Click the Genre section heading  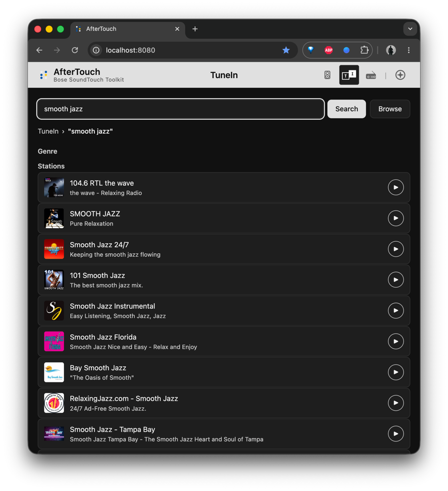48,151
